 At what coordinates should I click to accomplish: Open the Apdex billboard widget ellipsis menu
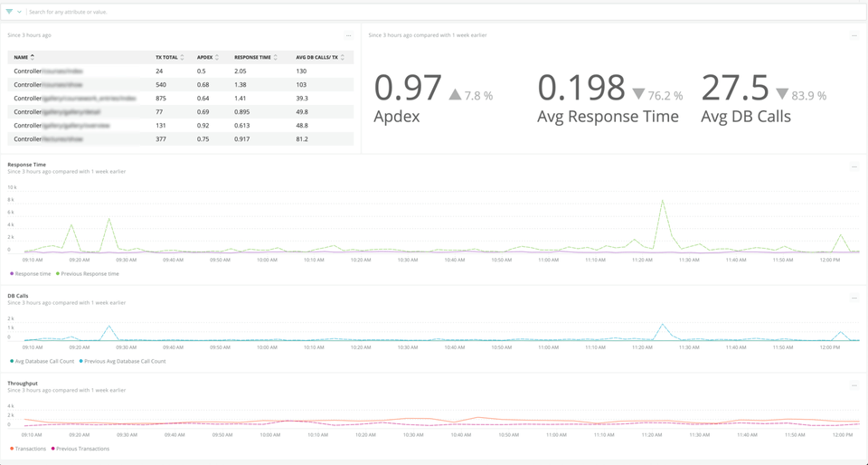click(x=854, y=35)
